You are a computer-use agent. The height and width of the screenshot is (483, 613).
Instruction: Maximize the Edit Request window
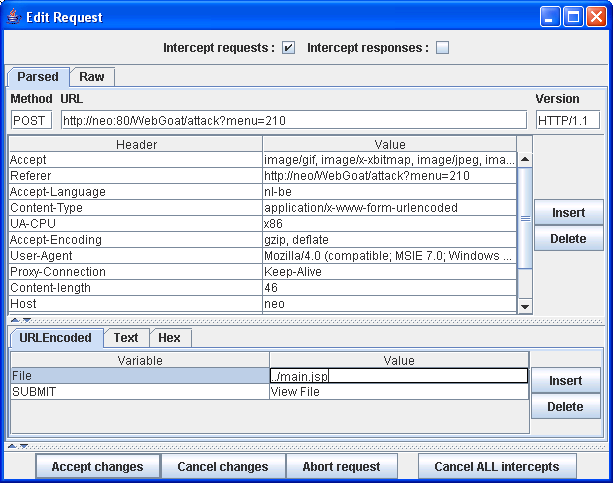[x=574, y=17]
